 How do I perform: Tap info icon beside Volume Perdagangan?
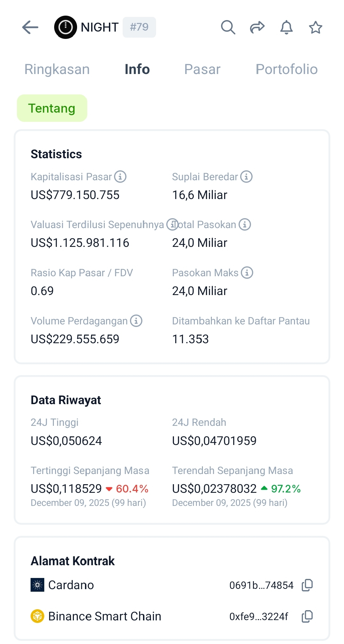136,321
